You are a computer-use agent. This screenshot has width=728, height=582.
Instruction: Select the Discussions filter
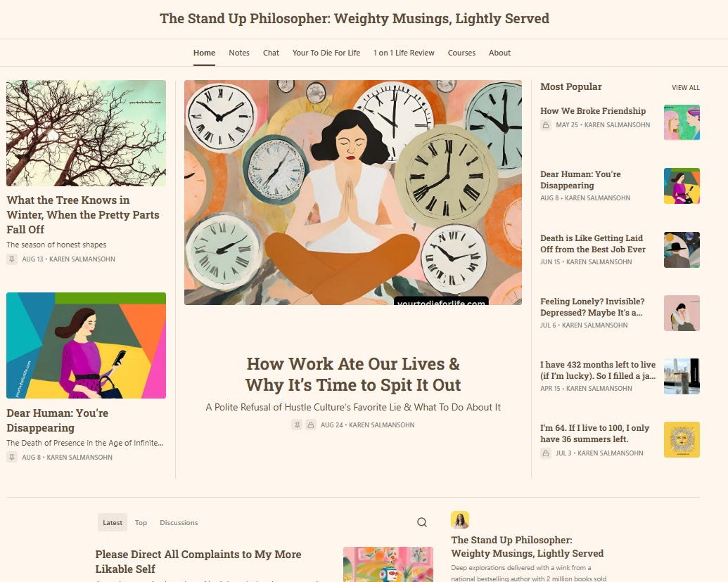click(179, 522)
